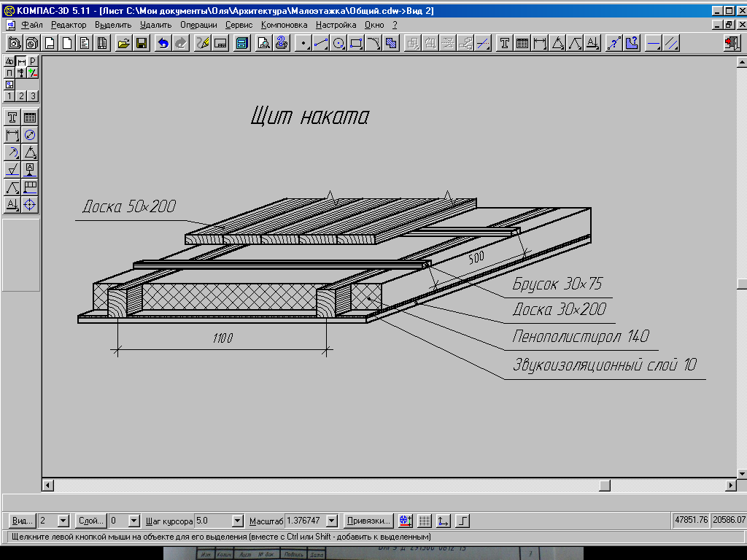
Task: Open the Print preview icon
Action: click(263, 43)
